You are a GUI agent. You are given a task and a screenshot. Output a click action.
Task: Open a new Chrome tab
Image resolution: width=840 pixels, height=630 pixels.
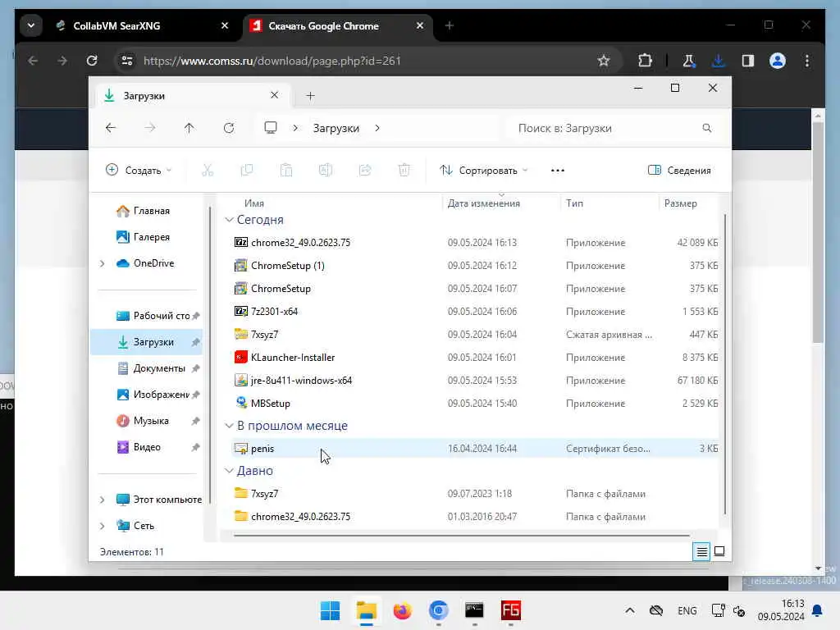point(449,25)
